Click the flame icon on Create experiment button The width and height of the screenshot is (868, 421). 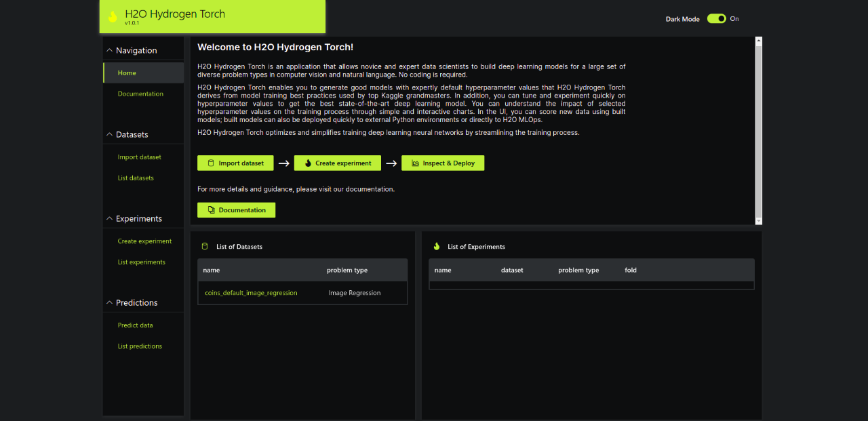308,163
